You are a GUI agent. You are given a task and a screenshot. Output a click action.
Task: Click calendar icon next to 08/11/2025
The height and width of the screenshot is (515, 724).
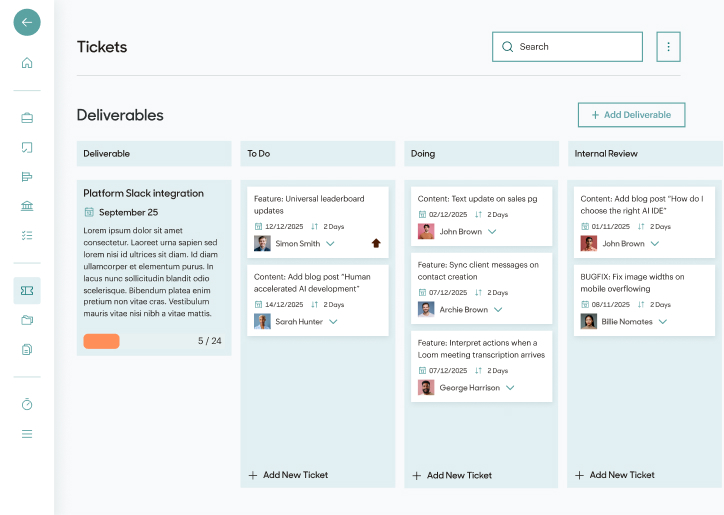pos(585,304)
